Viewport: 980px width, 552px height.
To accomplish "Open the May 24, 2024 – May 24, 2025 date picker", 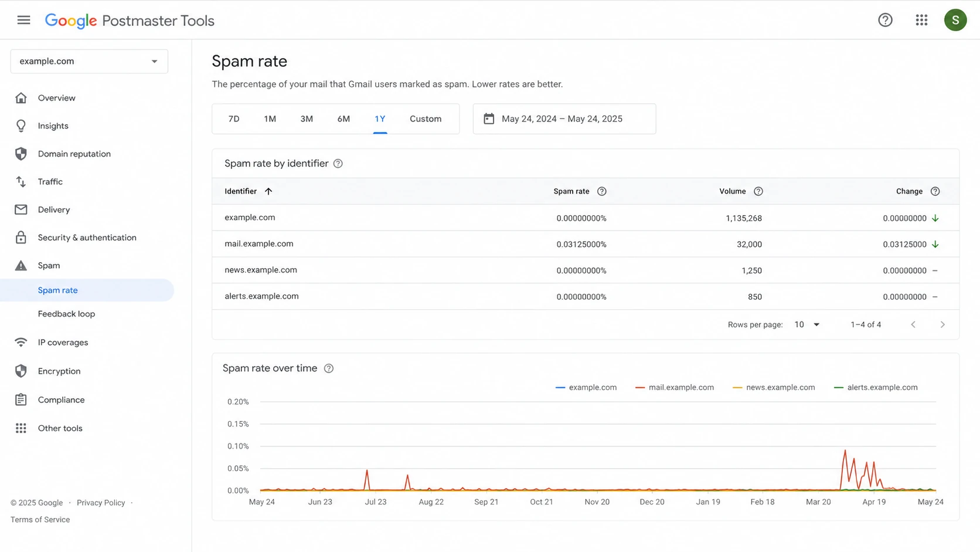I will [564, 119].
